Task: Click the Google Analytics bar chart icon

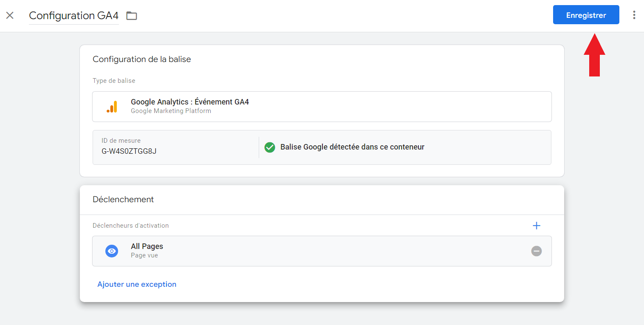Action: 112,107
